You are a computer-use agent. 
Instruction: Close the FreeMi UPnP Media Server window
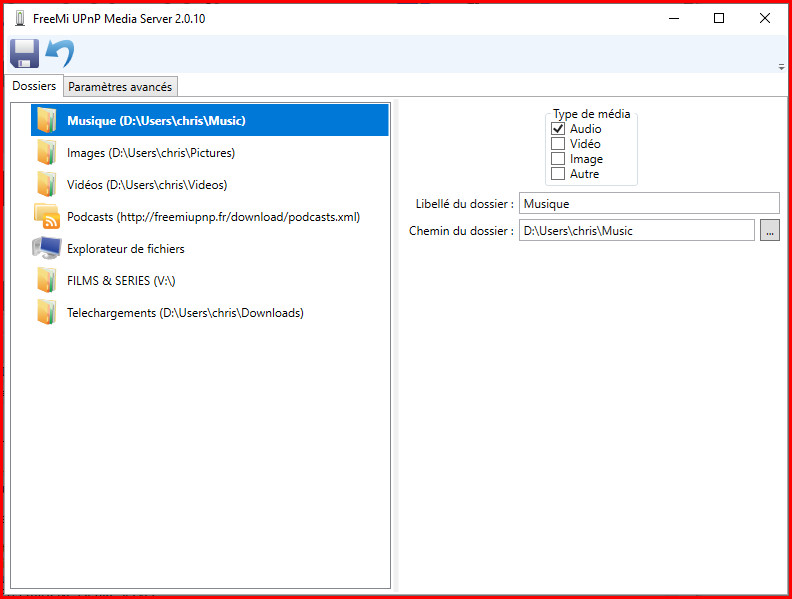click(765, 18)
